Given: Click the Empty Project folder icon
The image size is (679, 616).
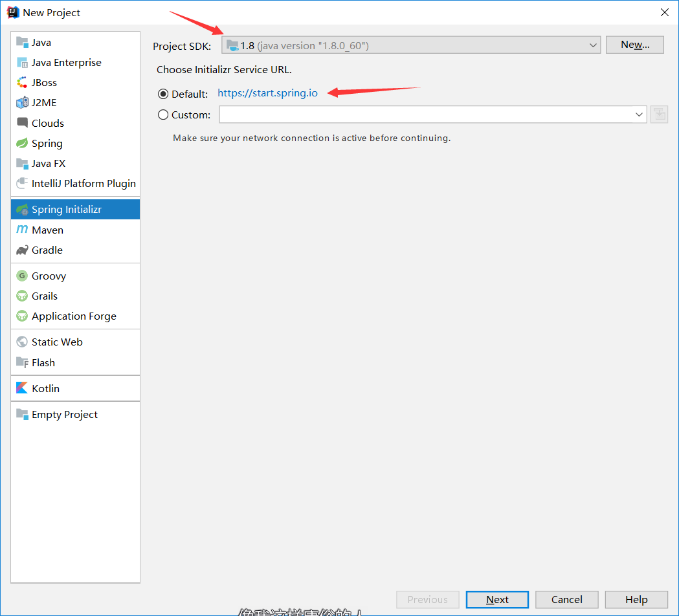Looking at the screenshot, I should tap(22, 414).
